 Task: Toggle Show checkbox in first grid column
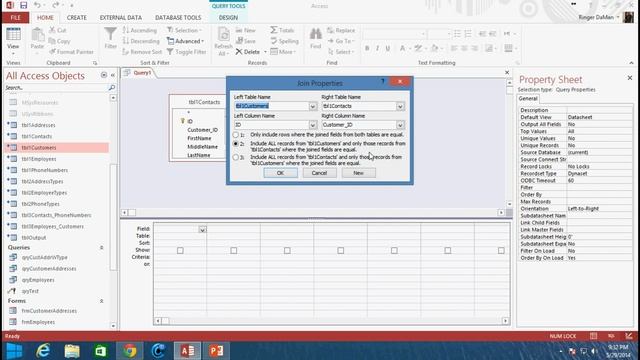click(x=180, y=251)
